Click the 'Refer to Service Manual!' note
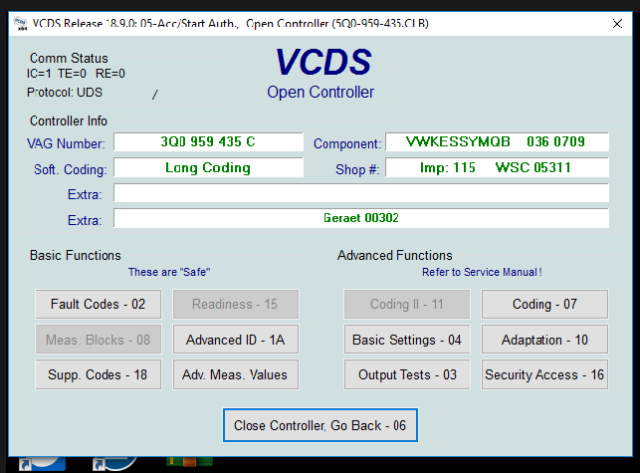The width and height of the screenshot is (640, 473). pyautogui.click(x=482, y=272)
